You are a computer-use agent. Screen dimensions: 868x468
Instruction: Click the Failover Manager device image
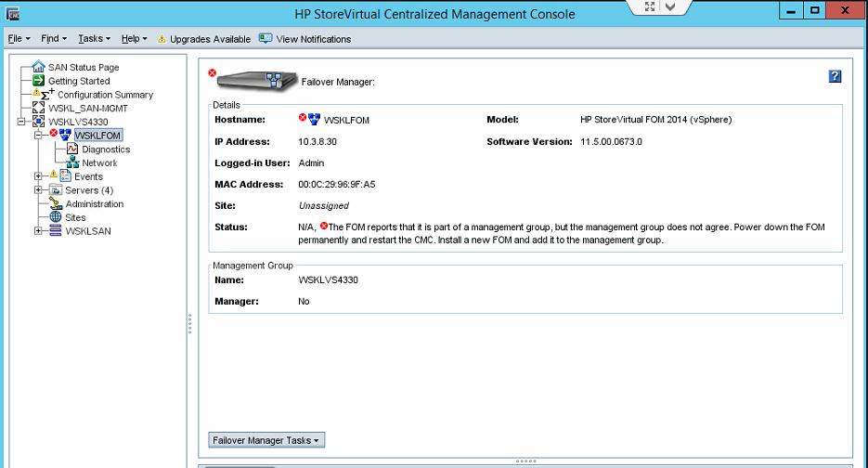tap(258, 82)
